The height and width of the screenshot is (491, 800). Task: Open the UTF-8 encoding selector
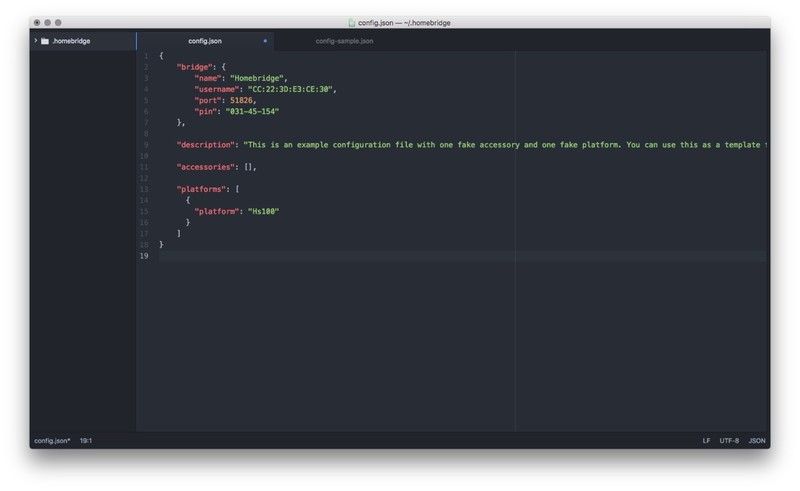(729, 440)
